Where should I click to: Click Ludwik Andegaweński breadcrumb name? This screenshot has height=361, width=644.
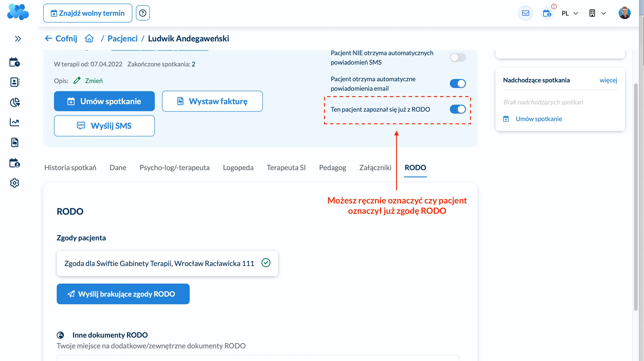pyautogui.click(x=188, y=38)
